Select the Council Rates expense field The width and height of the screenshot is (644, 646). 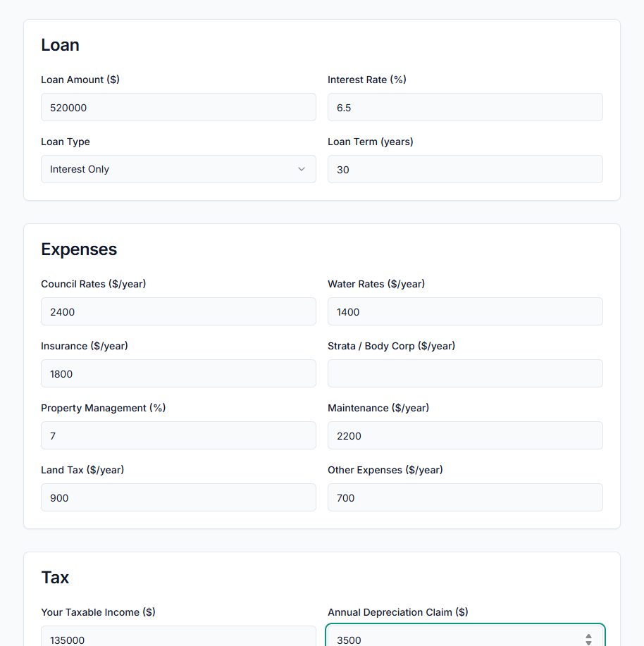[178, 311]
